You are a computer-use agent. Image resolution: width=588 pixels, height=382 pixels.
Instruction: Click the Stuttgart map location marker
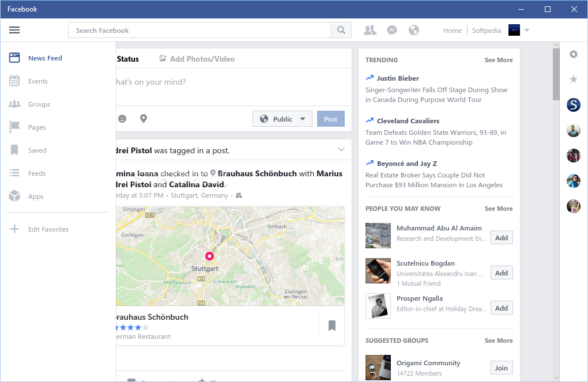209,256
